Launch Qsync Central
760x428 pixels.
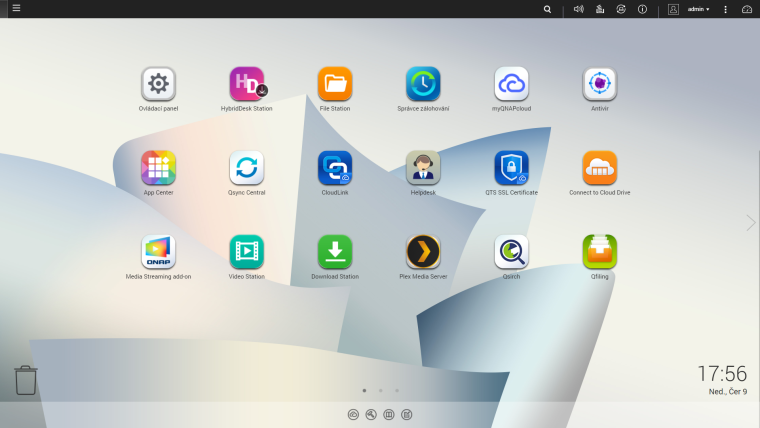[247, 168]
